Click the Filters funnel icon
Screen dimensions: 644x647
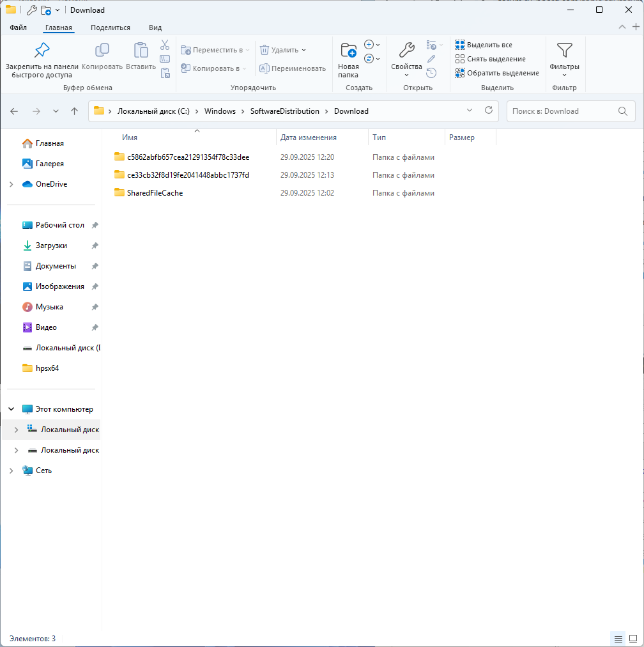click(564, 51)
